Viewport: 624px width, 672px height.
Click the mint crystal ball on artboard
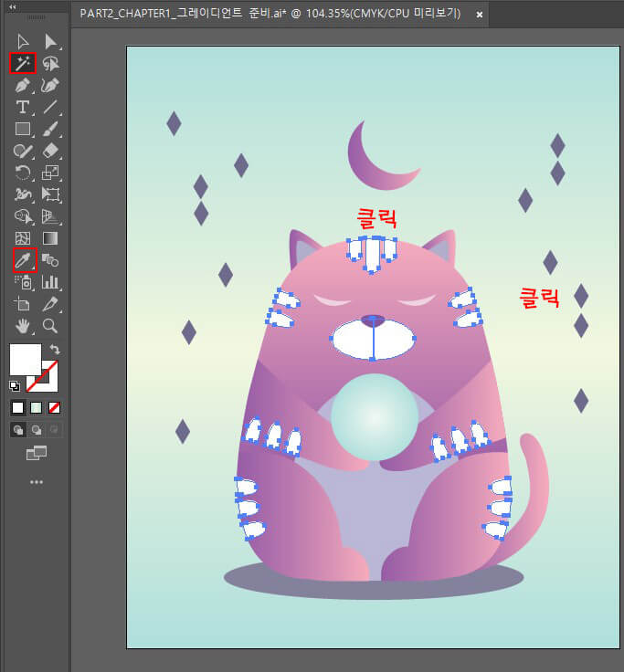(375, 417)
